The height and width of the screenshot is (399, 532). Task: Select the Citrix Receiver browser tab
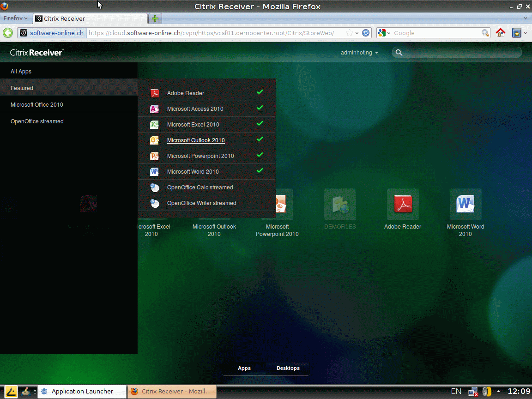(x=90, y=18)
